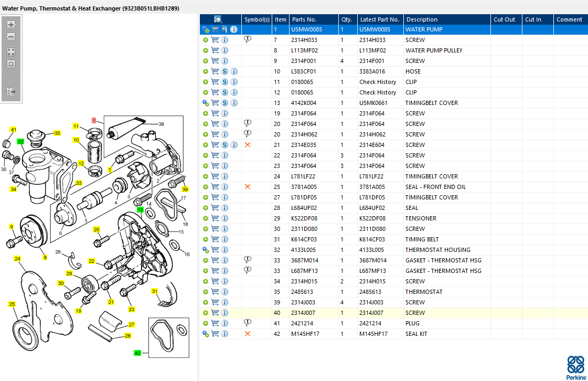Click the four-squares view icon in diagram toolbar

click(x=11, y=52)
